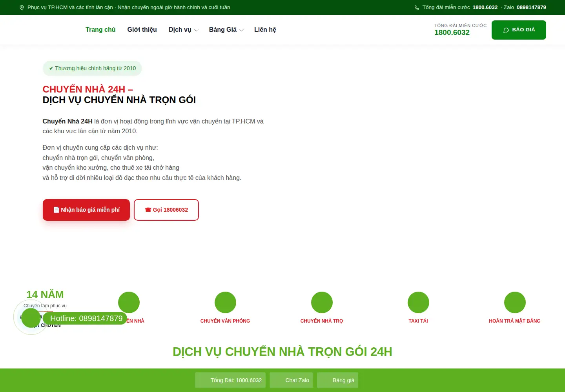Click the red CHUYỂN NHÀ 24H – heading
The width and height of the screenshot is (565, 392).
coord(88,89)
